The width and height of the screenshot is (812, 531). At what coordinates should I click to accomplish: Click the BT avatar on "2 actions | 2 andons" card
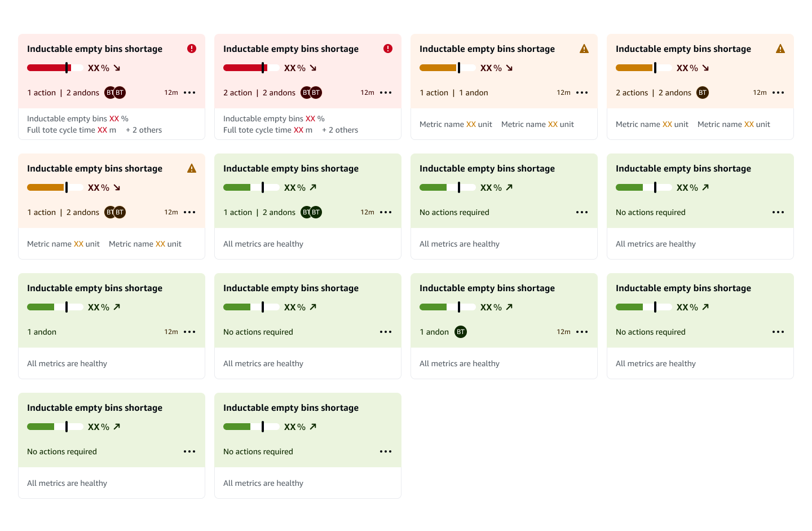[703, 93]
